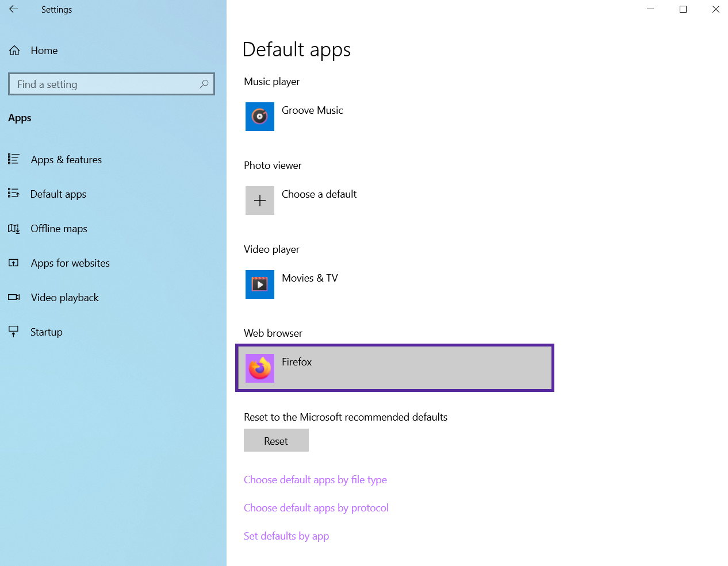Click the Reset button
The image size is (728, 566).
[276, 440]
